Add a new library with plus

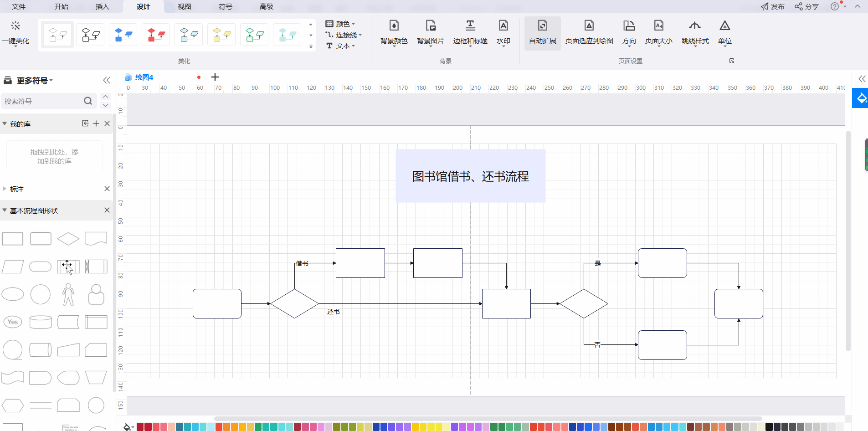[96, 123]
